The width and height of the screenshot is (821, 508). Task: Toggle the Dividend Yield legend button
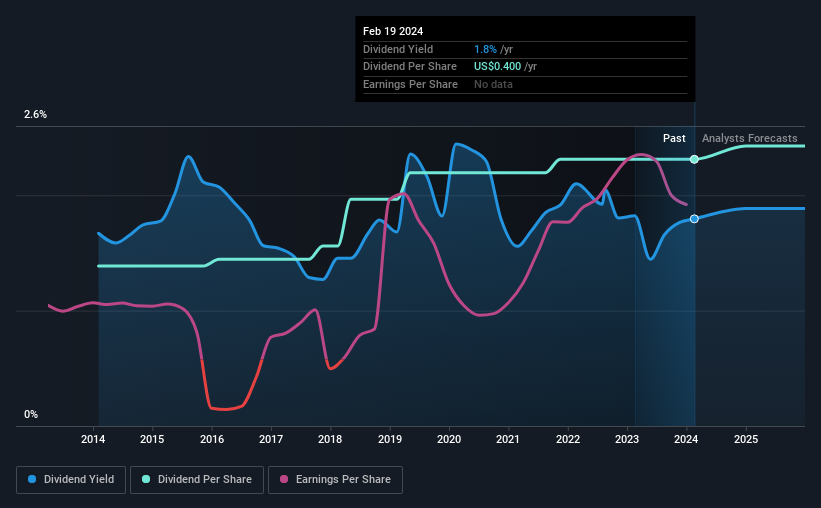(71, 480)
